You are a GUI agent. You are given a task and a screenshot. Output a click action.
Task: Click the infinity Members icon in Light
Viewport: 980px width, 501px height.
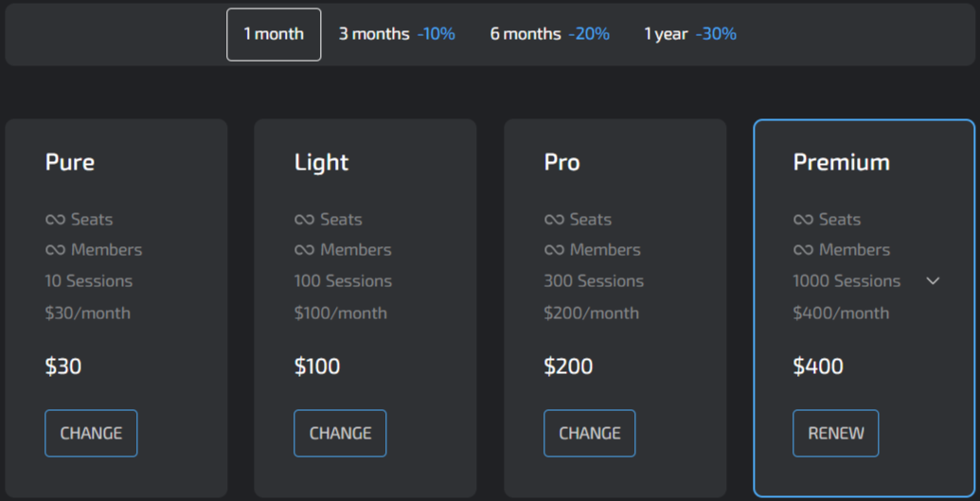tap(304, 250)
